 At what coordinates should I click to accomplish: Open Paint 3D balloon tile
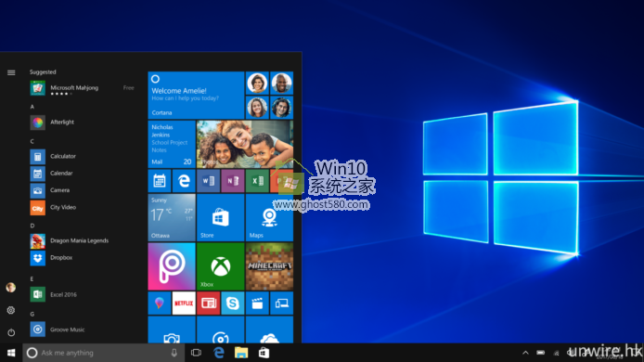160,304
